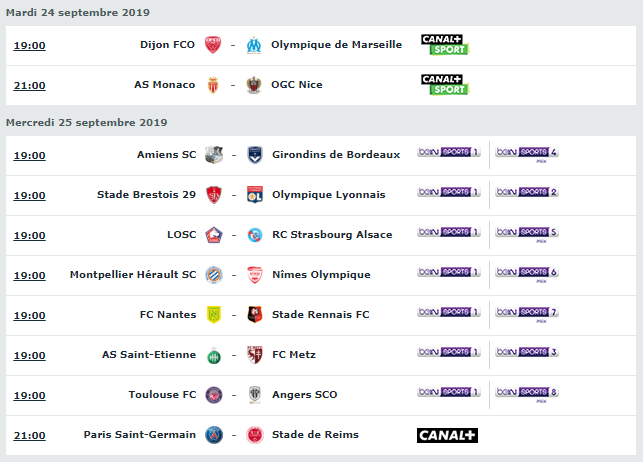This screenshot has height=462, width=643.
Task: Click beIN SPORTS 8 logo for Toulouse match
Action: [x=527, y=394]
